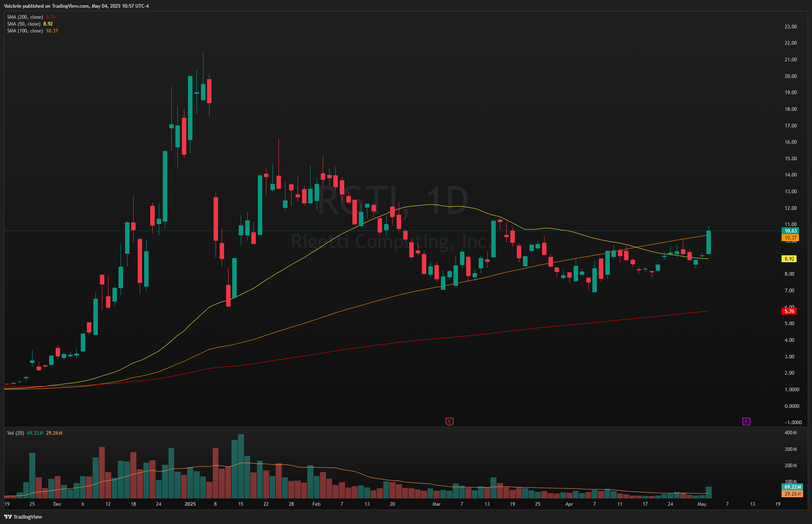Click the 69.22M volume tag

(x=792, y=487)
